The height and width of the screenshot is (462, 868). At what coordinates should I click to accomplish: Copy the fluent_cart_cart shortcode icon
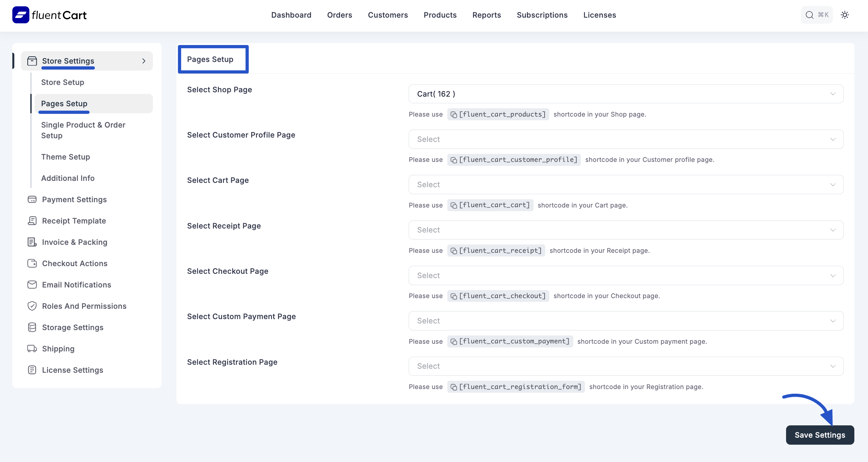[454, 205]
